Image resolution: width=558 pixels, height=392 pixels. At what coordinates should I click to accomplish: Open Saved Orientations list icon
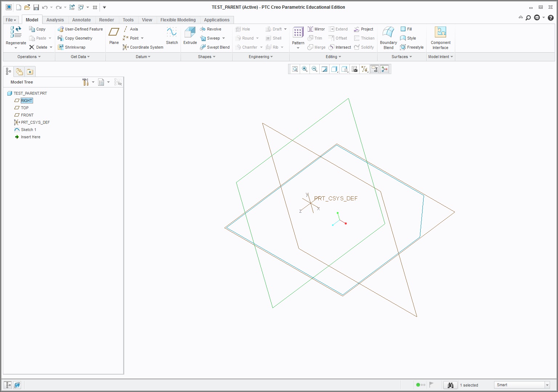[x=344, y=69]
